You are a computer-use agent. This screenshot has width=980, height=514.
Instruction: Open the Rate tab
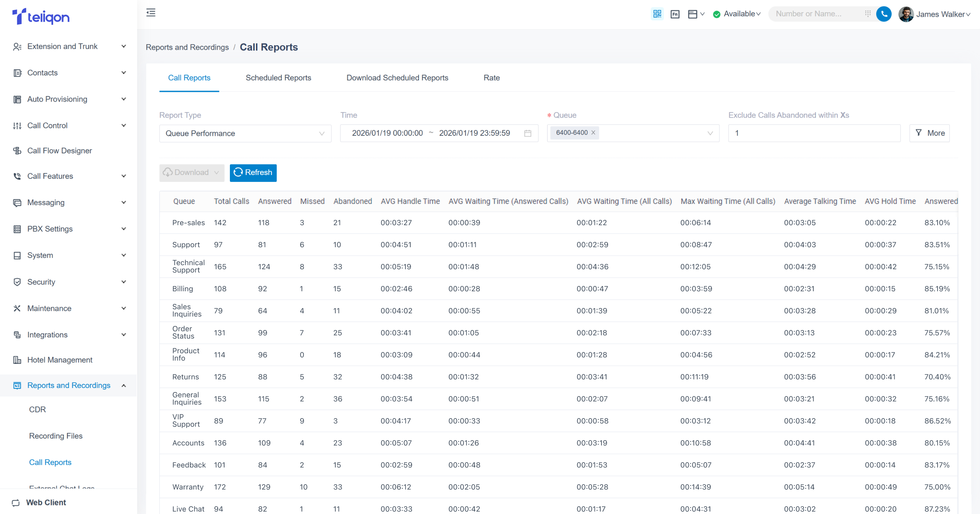[x=491, y=78]
